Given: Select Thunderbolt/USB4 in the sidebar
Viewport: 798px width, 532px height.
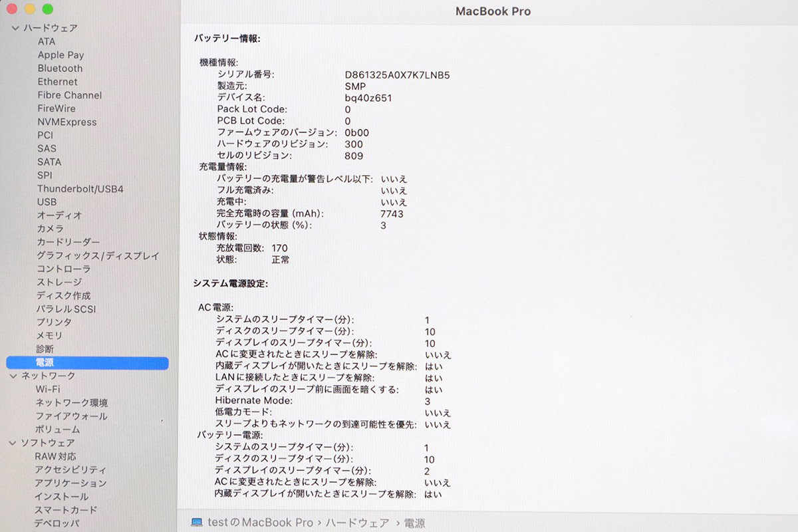Looking at the screenshot, I should coord(80,189).
